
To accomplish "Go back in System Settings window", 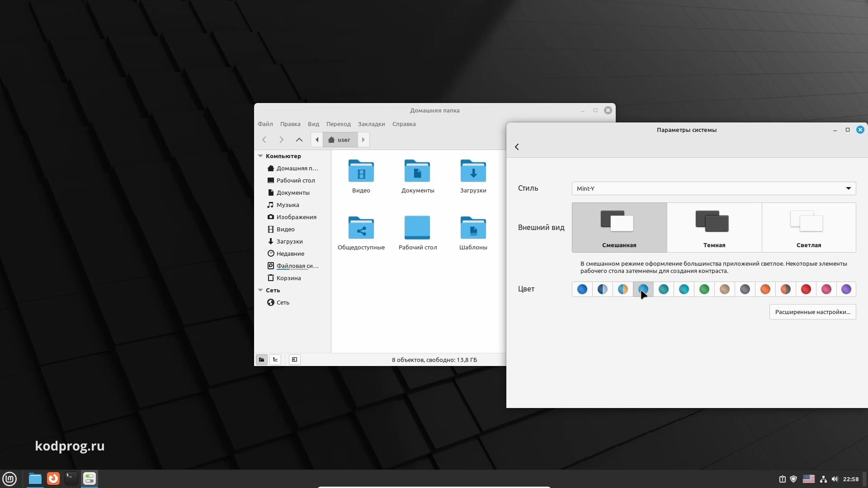I will (517, 147).
